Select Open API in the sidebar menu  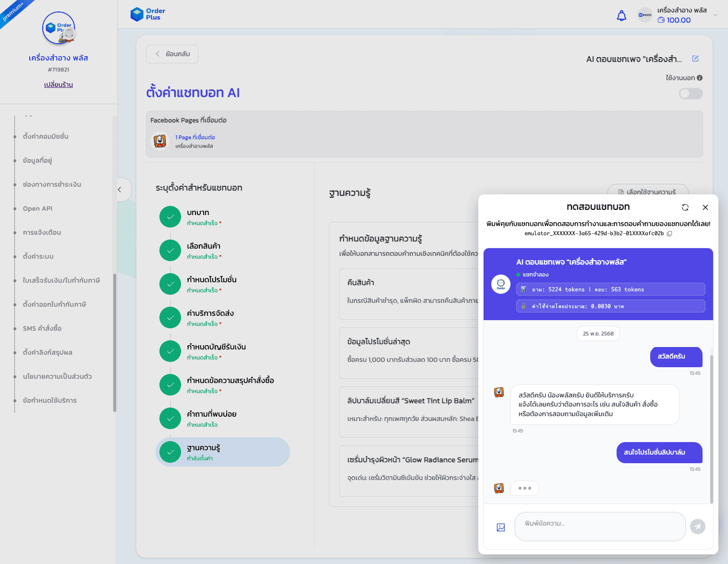click(37, 208)
